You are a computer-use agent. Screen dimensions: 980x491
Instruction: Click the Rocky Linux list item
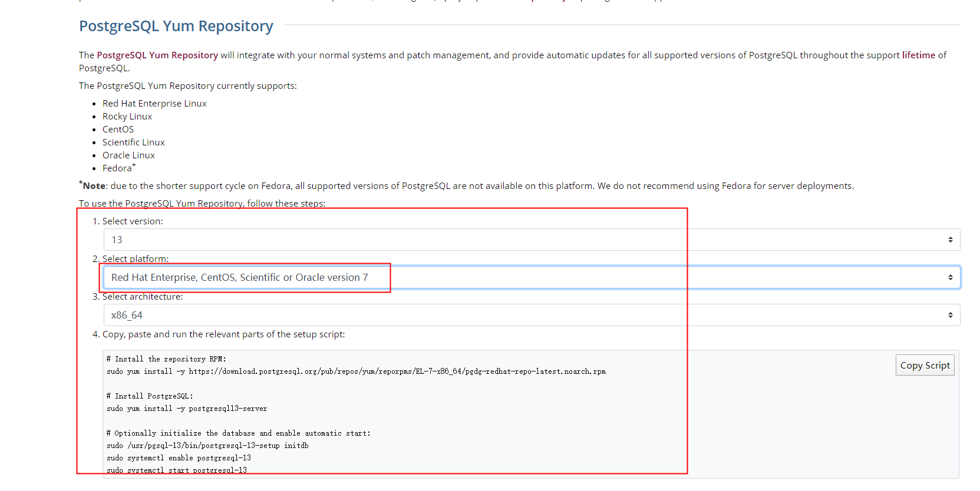[x=127, y=116]
